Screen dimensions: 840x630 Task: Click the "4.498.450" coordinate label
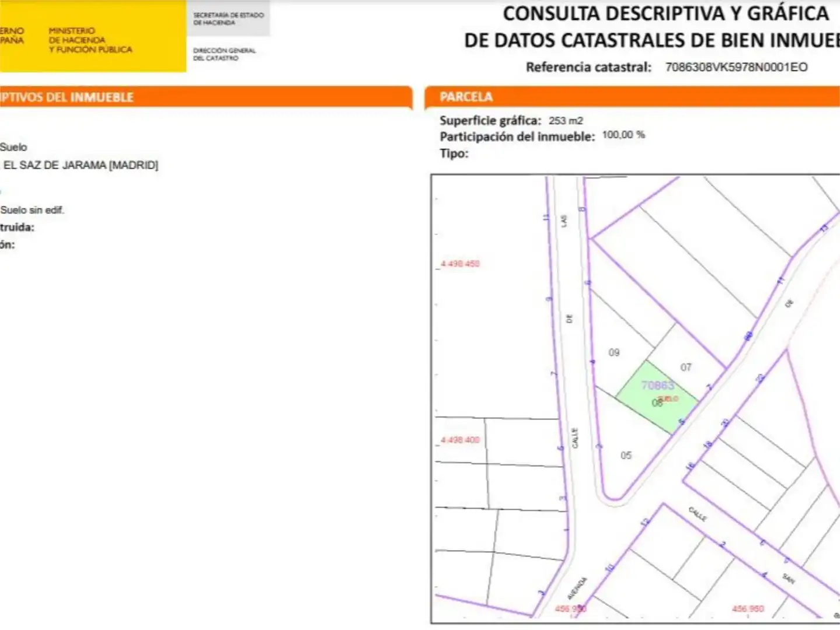pos(460,264)
